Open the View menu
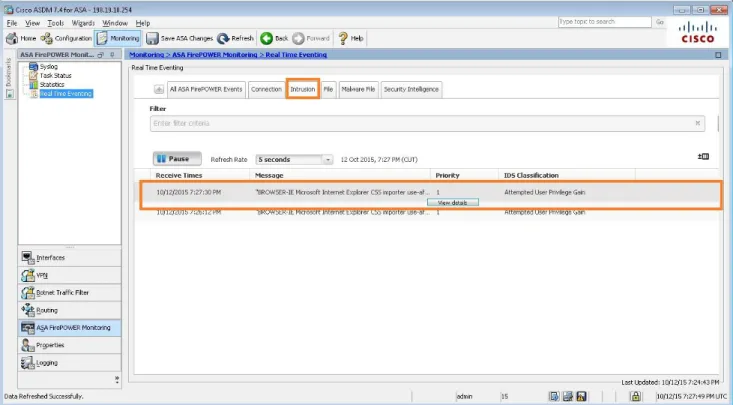 coord(32,23)
